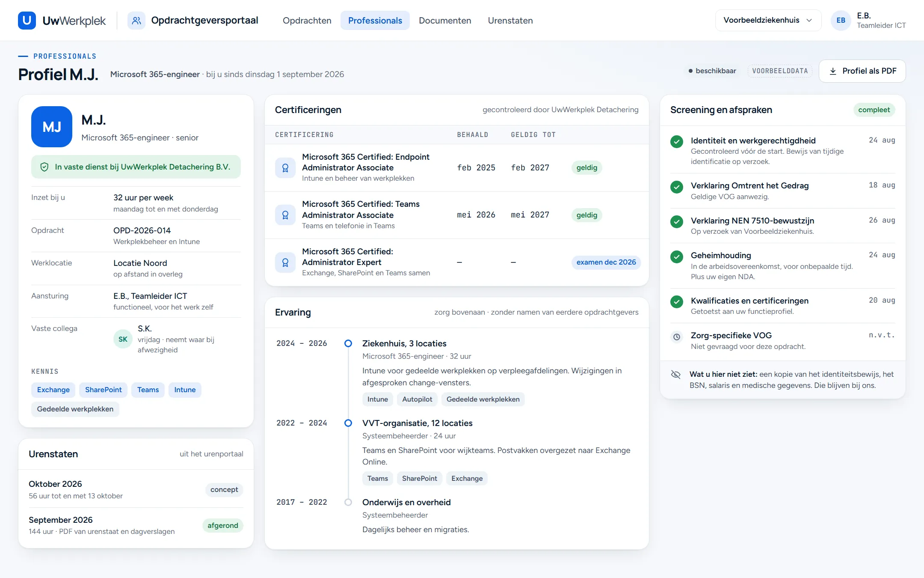Click the OPD-2026-014 assignment value

[142, 230]
